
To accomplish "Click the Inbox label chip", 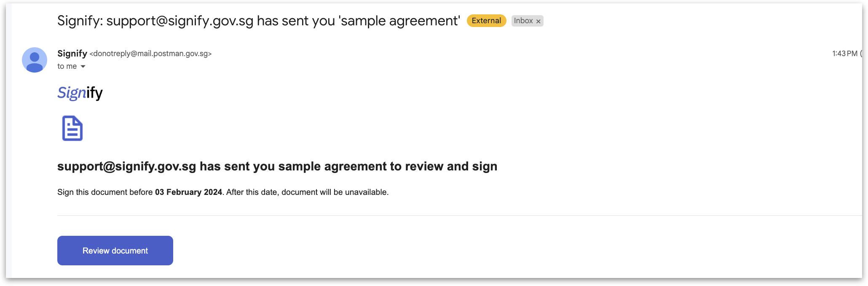I will click(x=523, y=21).
